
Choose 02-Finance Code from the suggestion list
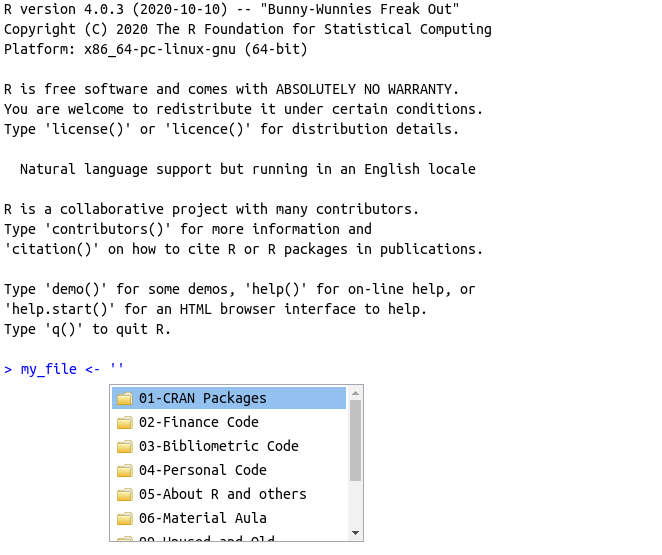click(x=198, y=423)
